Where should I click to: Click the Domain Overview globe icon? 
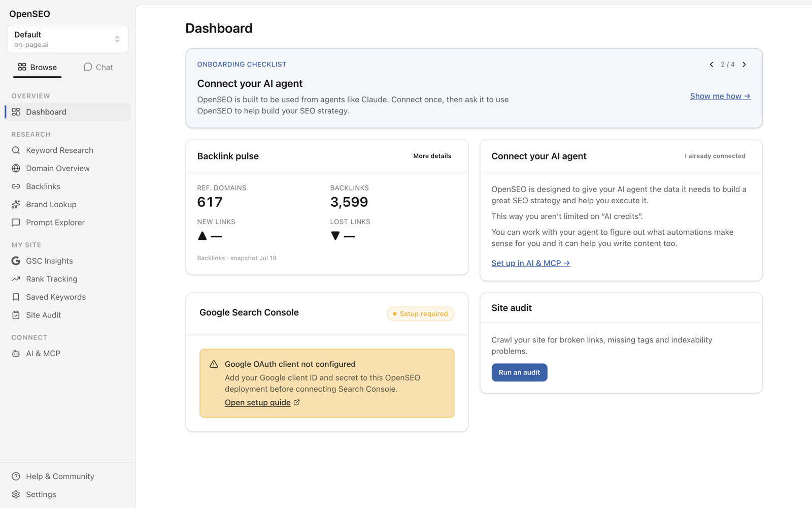16,168
